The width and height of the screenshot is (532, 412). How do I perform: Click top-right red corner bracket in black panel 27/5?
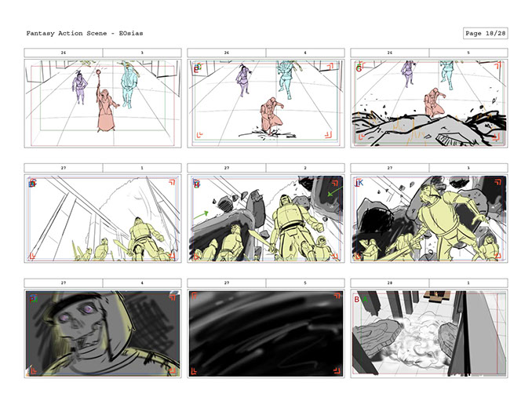334,297
